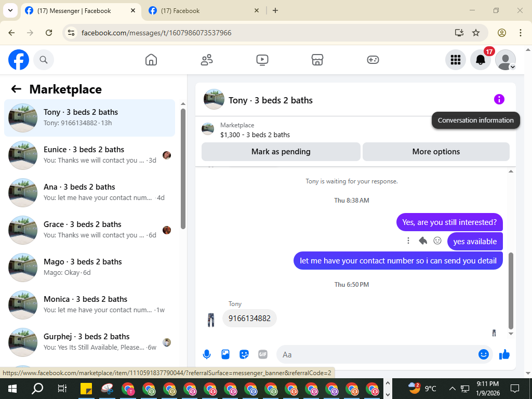Open Chrome profile icon

[x=502, y=33]
